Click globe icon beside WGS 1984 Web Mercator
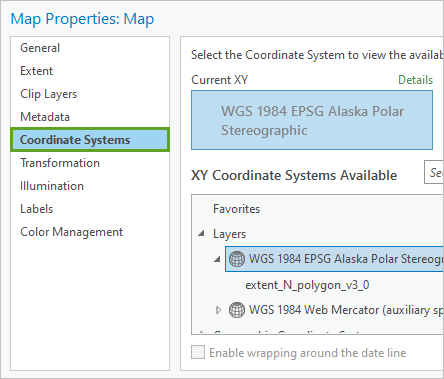Screen dimensions: 444x379 237,310
